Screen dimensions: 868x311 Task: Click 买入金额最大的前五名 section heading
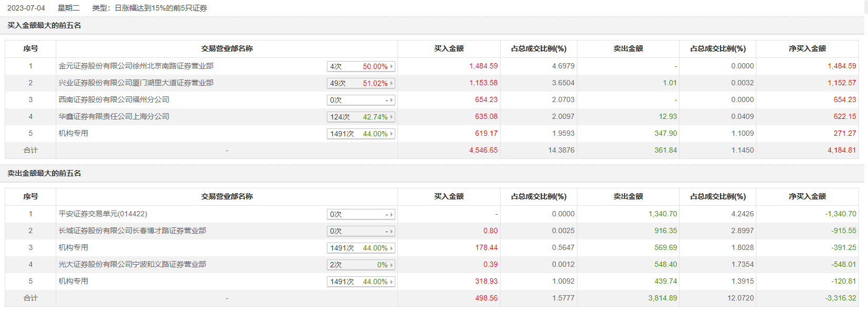[44, 25]
